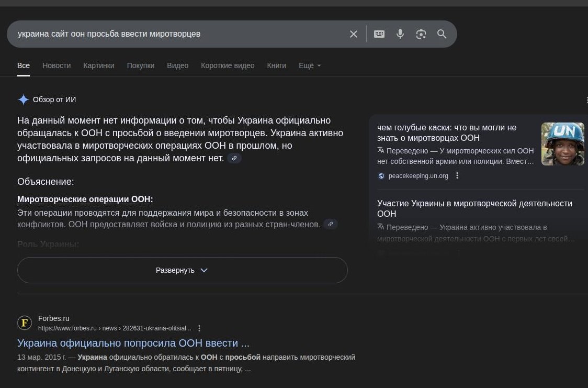This screenshot has height=388, width=588.
Task: Start voice search with microphone icon
Action: coord(400,34)
